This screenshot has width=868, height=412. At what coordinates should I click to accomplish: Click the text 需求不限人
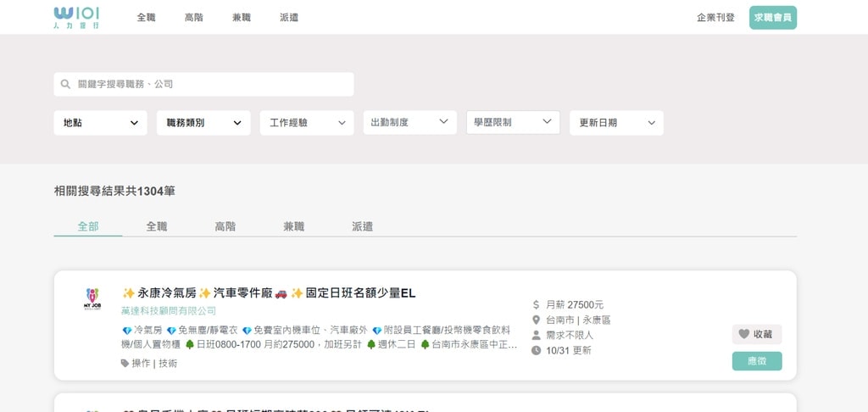(x=570, y=335)
